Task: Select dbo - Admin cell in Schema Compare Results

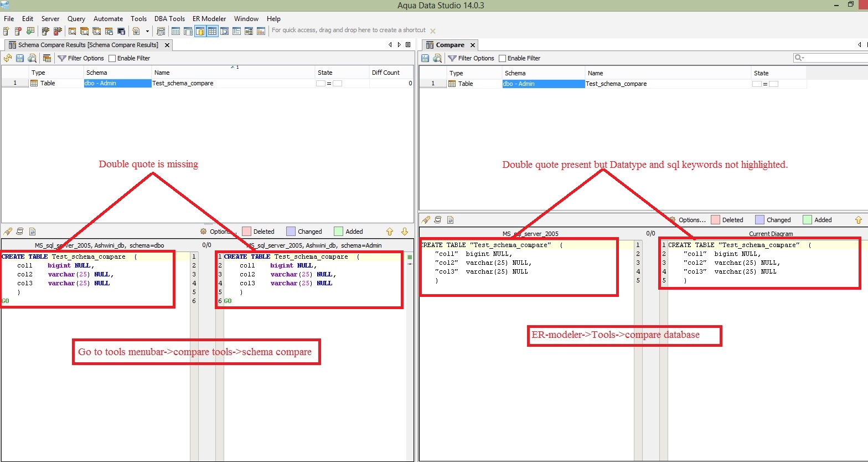Action: pyautogui.click(x=118, y=83)
